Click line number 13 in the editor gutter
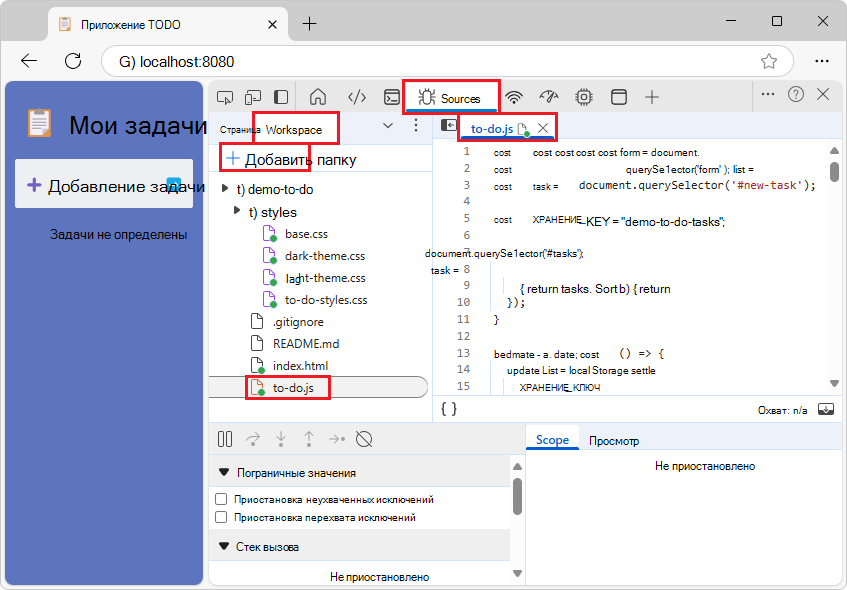The width and height of the screenshot is (847, 590). coord(463,353)
